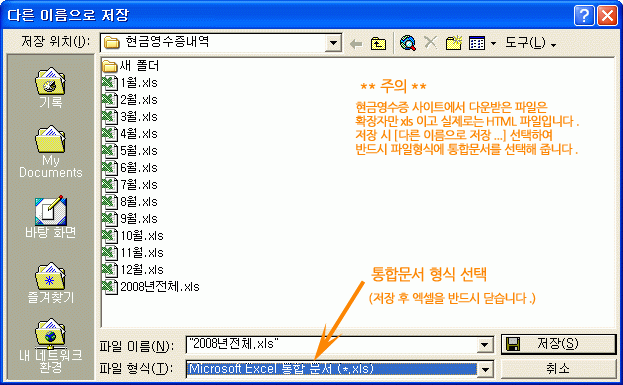This screenshot has height=385, width=623.
Task: Open the 도구(L) tools menu
Action: (530, 43)
